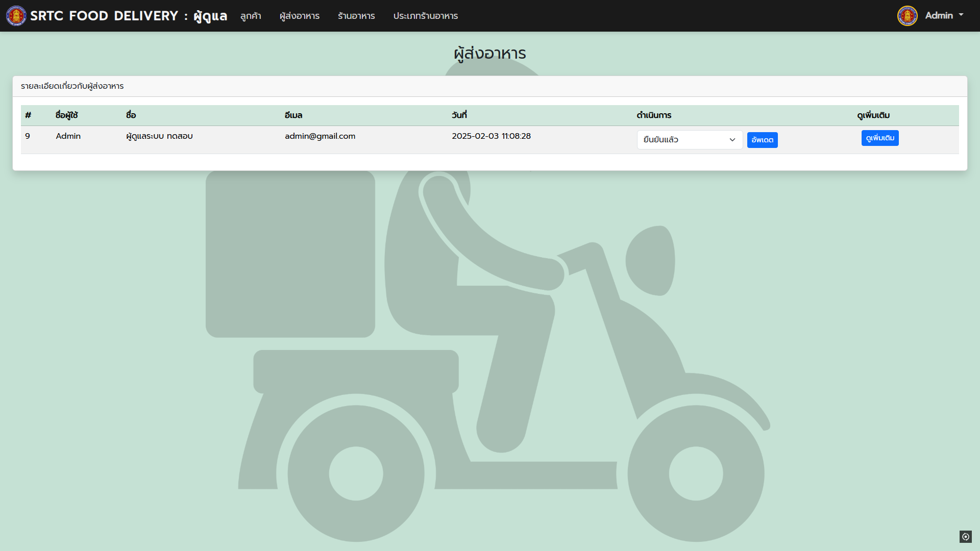The height and width of the screenshot is (551, 980).
Task: Click the วันที่ column header
Action: pyautogui.click(x=459, y=115)
